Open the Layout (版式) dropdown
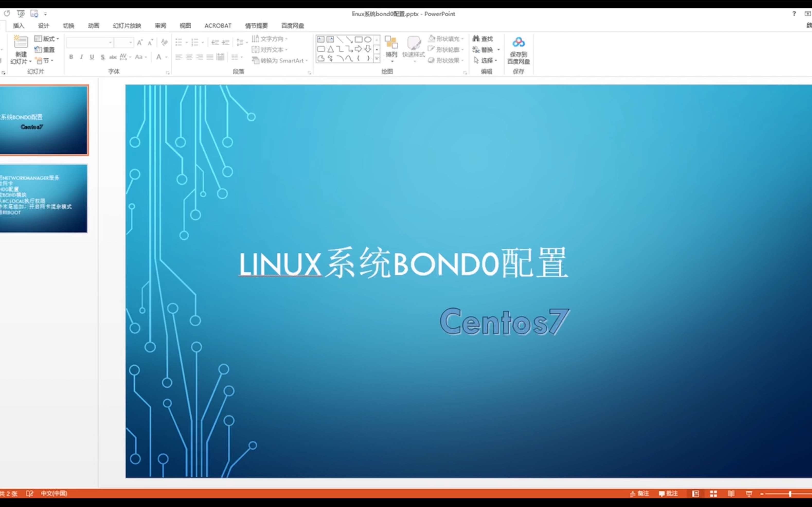 [47, 39]
